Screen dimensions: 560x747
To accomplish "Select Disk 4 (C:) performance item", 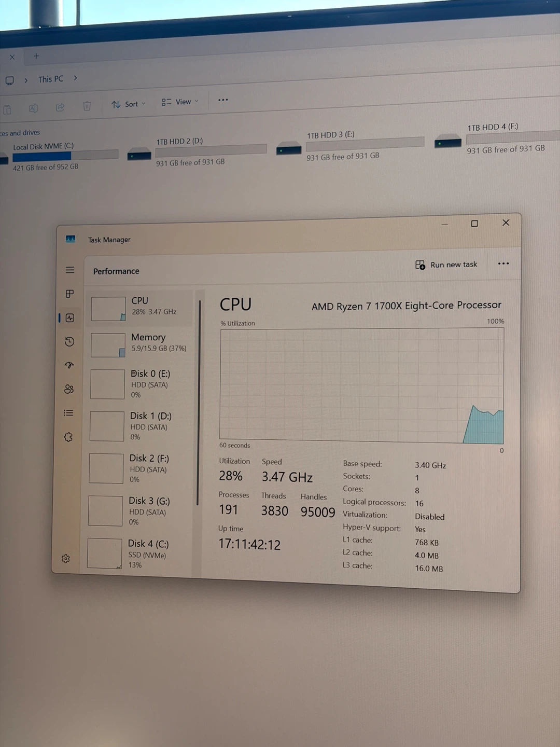I will coord(138,554).
